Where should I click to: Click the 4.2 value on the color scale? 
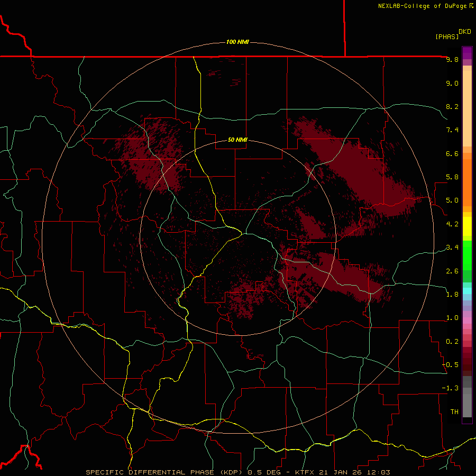[452, 224]
